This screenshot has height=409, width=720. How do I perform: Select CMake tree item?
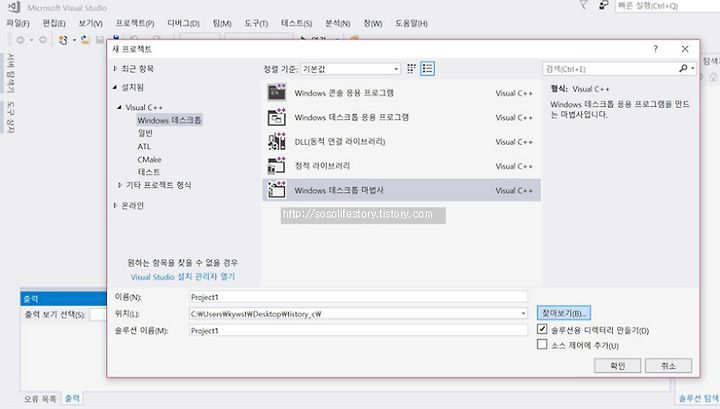pyautogui.click(x=149, y=159)
